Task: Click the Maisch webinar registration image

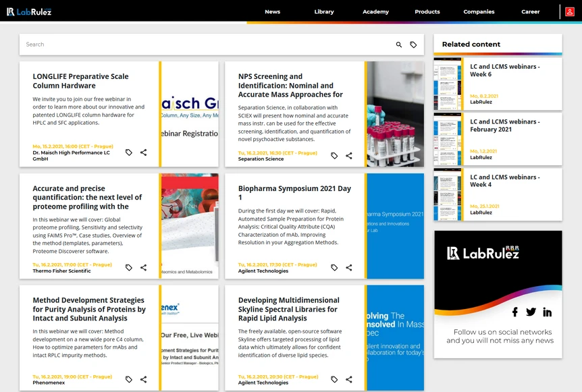Action: [190, 114]
